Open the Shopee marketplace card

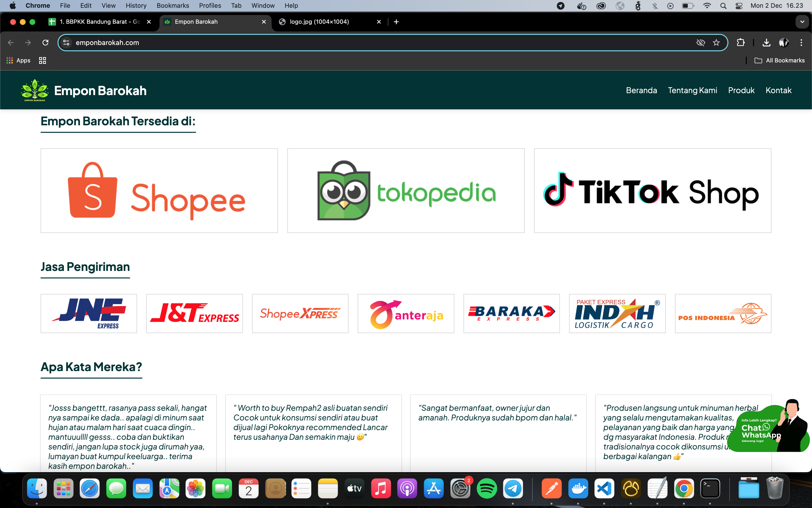point(159,191)
